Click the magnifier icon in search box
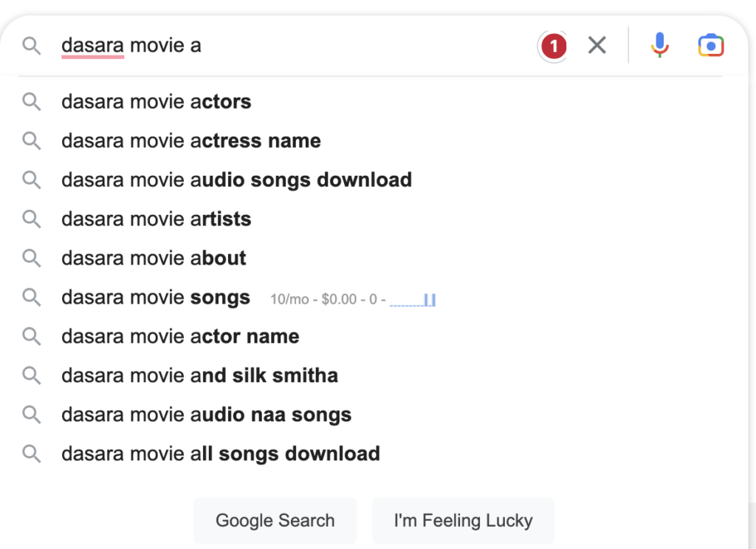 [x=31, y=46]
